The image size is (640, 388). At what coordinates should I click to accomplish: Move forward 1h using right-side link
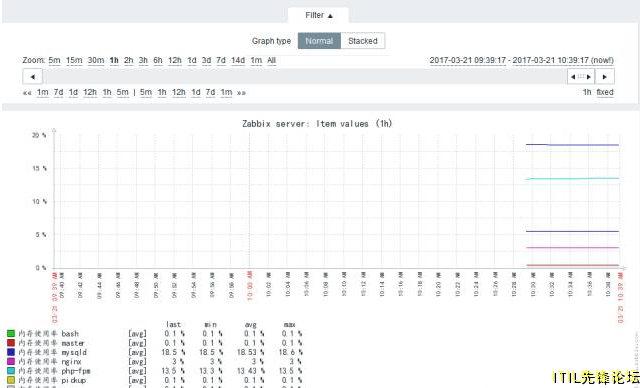click(162, 93)
